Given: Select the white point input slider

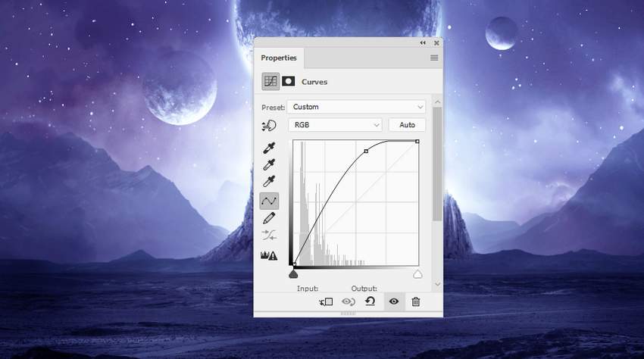Looking at the screenshot, I should pos(417,274).
